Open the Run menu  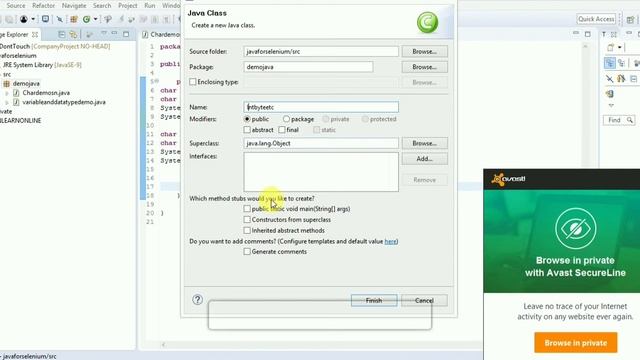[150, 6]
